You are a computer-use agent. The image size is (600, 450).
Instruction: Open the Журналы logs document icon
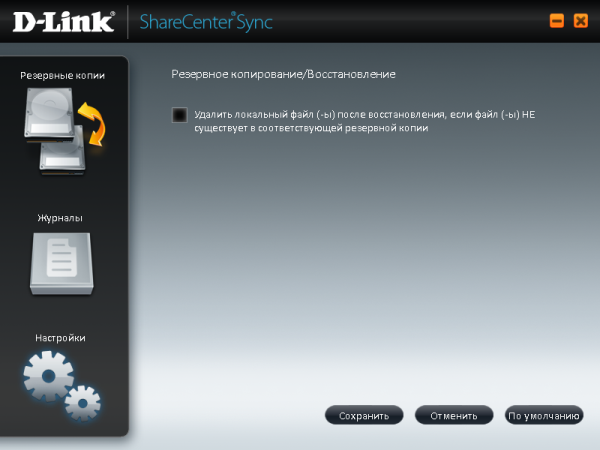click(x=62, y=264)
